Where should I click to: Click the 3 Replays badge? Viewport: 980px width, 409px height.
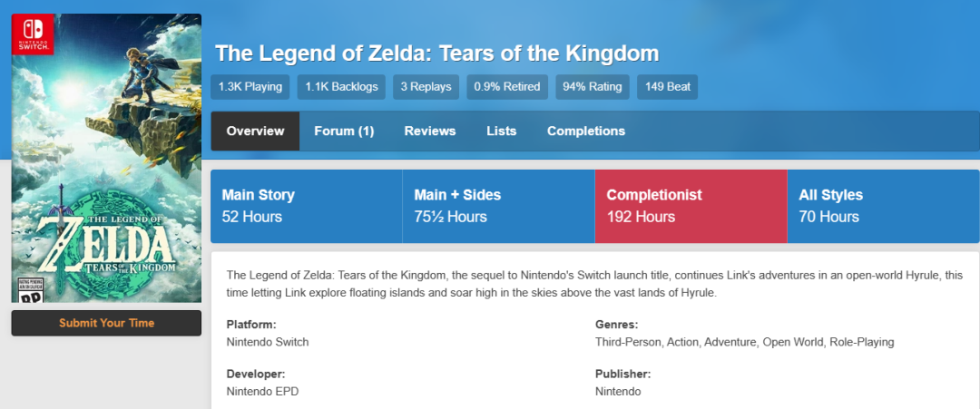(x=426, y=87)
